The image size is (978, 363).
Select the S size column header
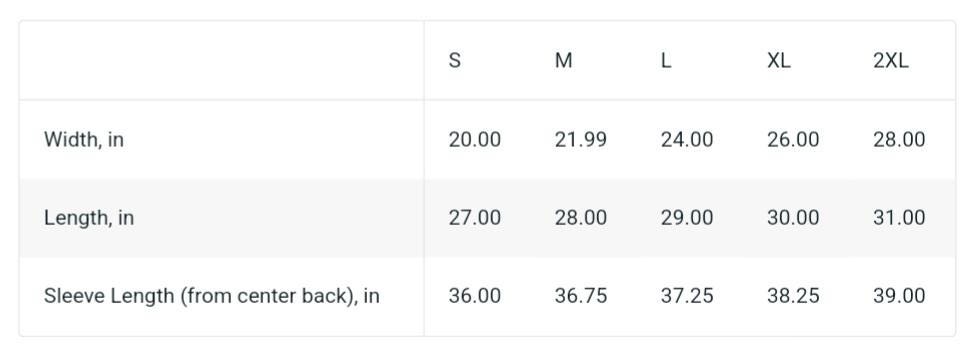[455, 60]
